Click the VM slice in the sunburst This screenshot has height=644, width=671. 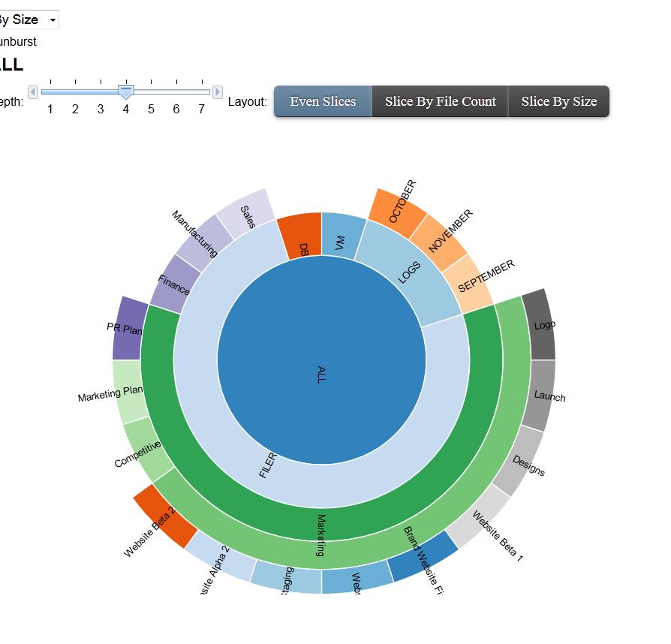(338, 240)
